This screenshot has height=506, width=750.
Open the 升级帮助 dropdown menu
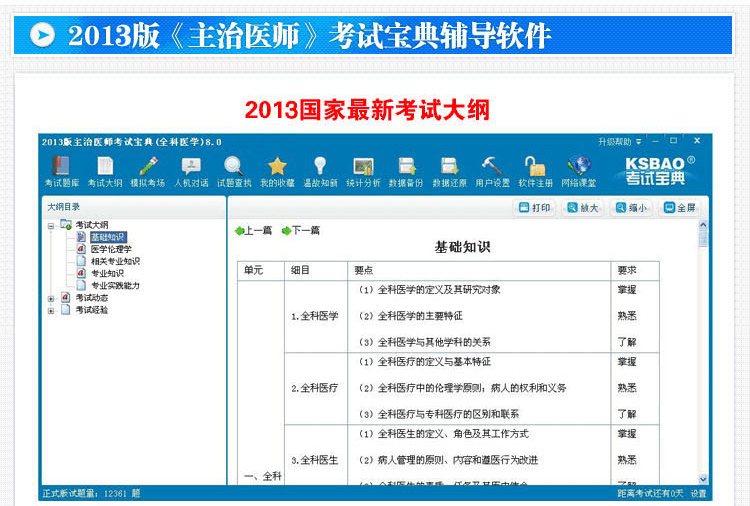tap(619, 142)
